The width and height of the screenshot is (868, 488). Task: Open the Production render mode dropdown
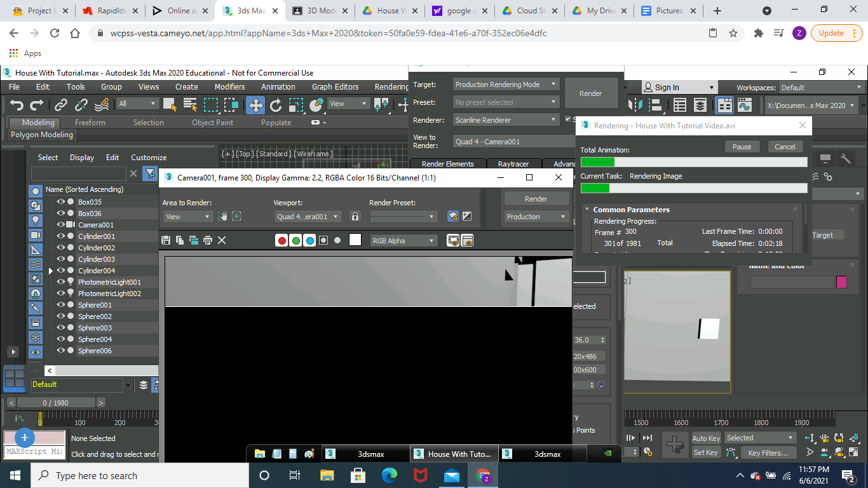[536, 217]
